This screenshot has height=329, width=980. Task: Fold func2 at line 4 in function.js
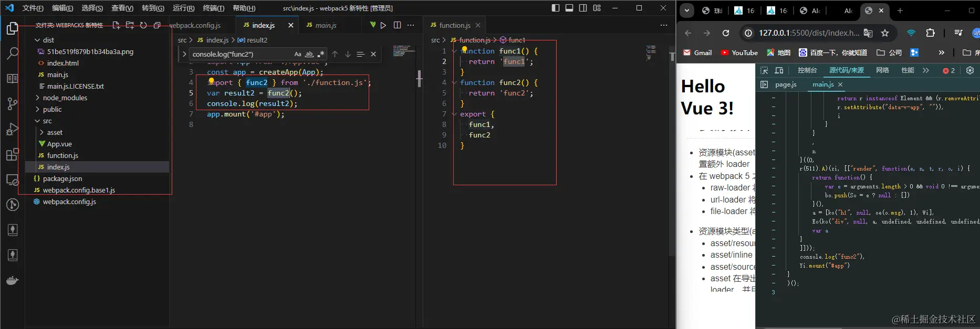click(454, 82)
